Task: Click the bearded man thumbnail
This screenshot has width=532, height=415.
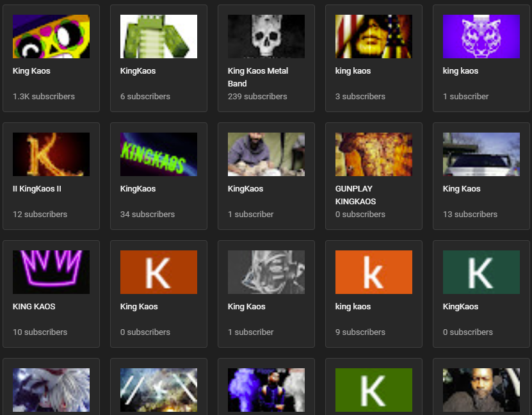Action: 266,154
